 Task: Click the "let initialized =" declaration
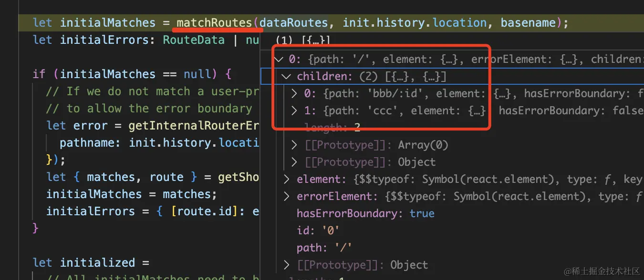[x=91, y=263]
